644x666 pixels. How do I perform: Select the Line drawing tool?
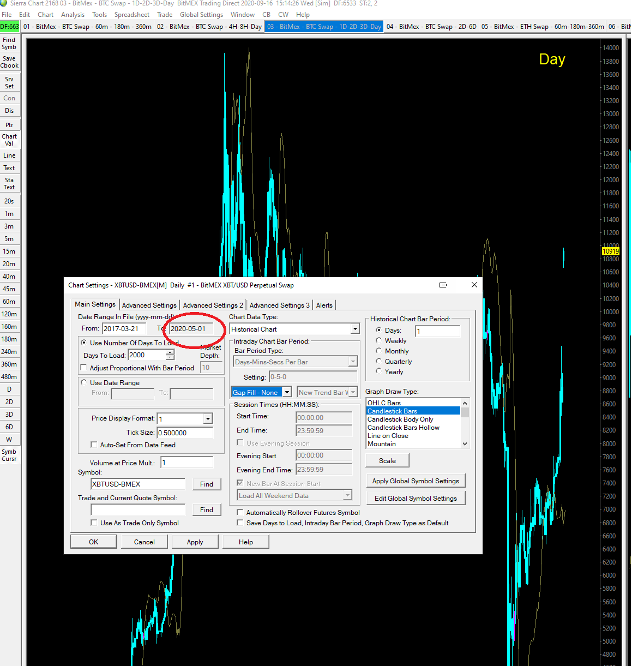point(9,155)
